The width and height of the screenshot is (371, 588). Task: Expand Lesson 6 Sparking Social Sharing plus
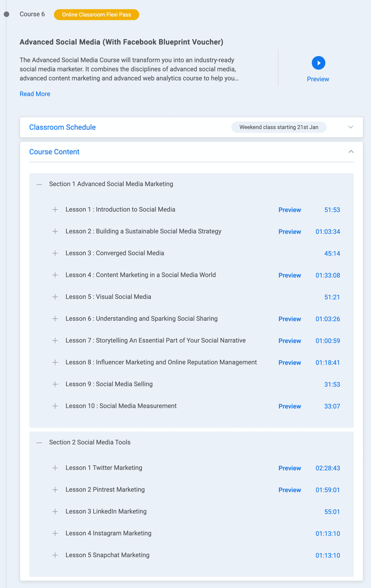pos(55,319)
